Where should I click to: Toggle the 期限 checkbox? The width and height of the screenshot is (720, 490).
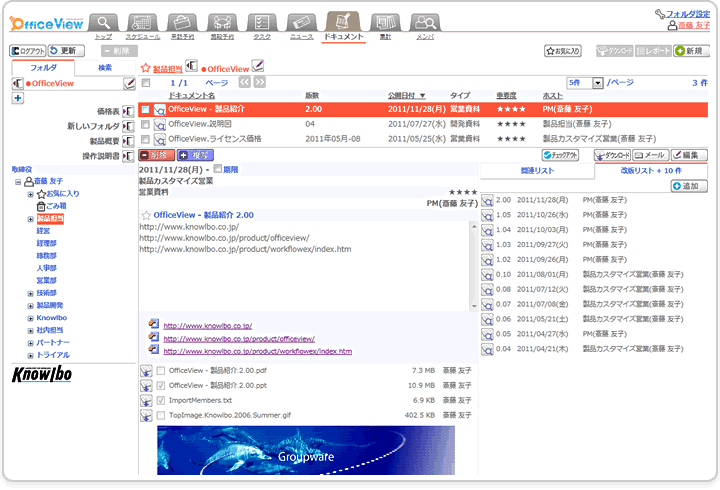(218, 169)
